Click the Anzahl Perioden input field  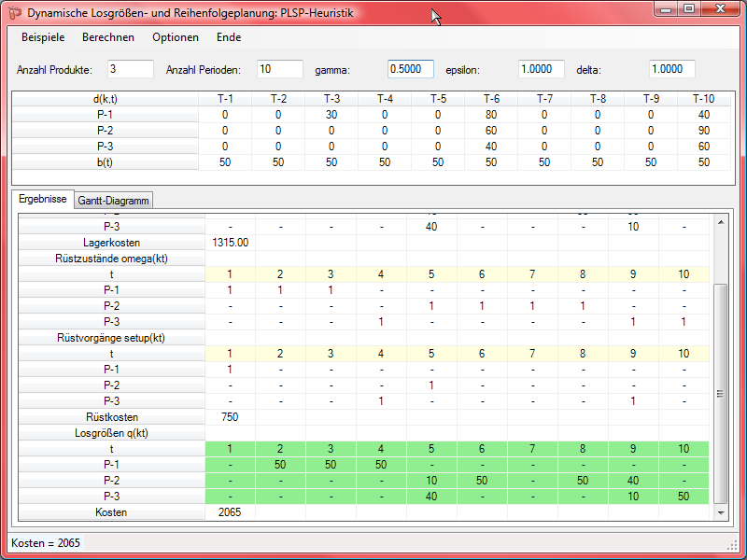pos(280,69)
